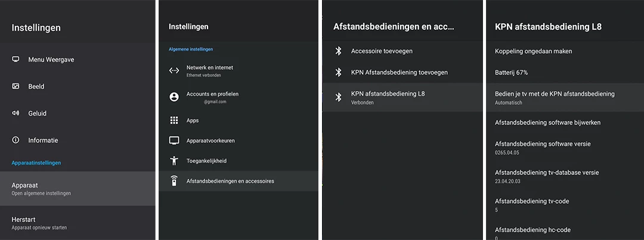Open KPN Afstandsbediening toevoegen entry
644x240 pixels.
coord(402,72)
